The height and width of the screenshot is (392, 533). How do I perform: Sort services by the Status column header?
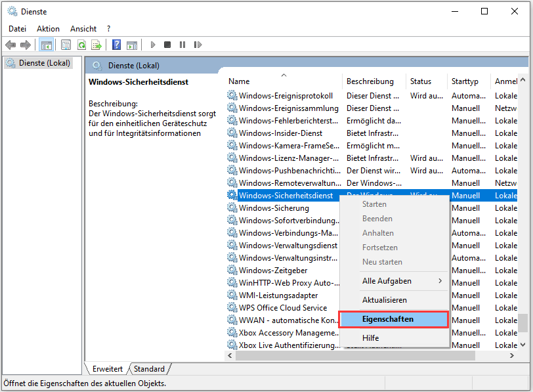click(421, 81)
